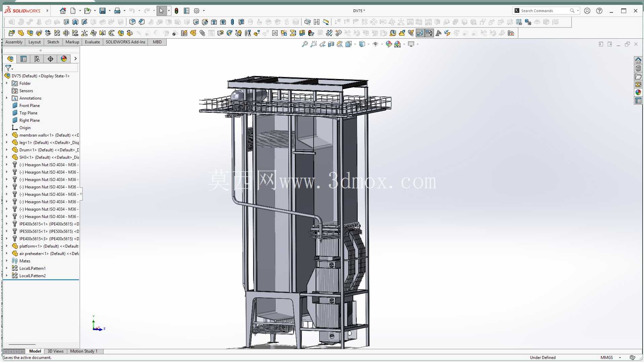Open the DimXpertManager crosshair tab
The image size is (644, 362).
(50, 59)
